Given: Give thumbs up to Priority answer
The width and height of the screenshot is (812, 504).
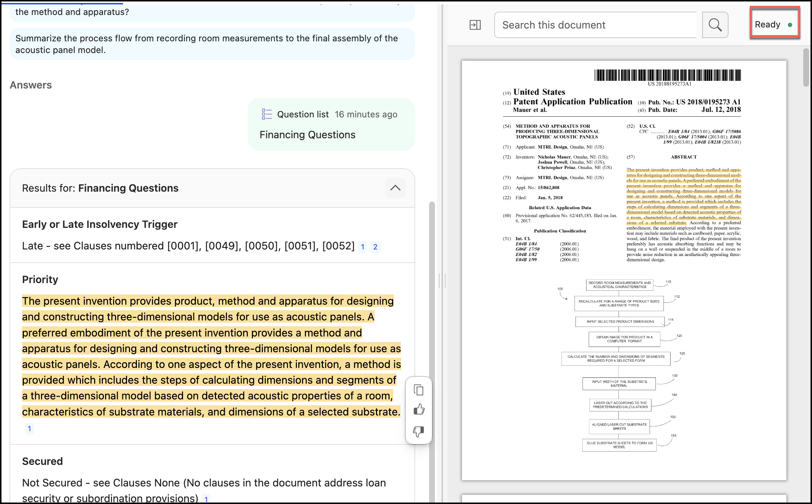Looking at the screenshot, I should (x=418, y=410).
